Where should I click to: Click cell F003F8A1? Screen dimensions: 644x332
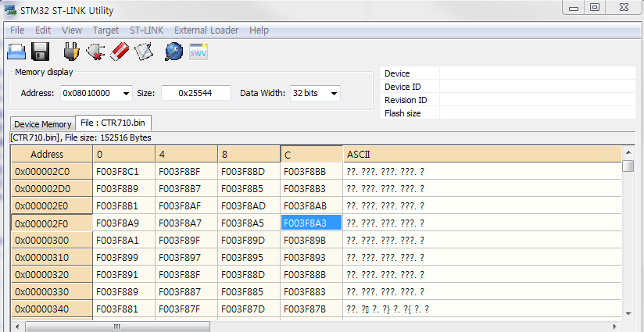(124, 240)
